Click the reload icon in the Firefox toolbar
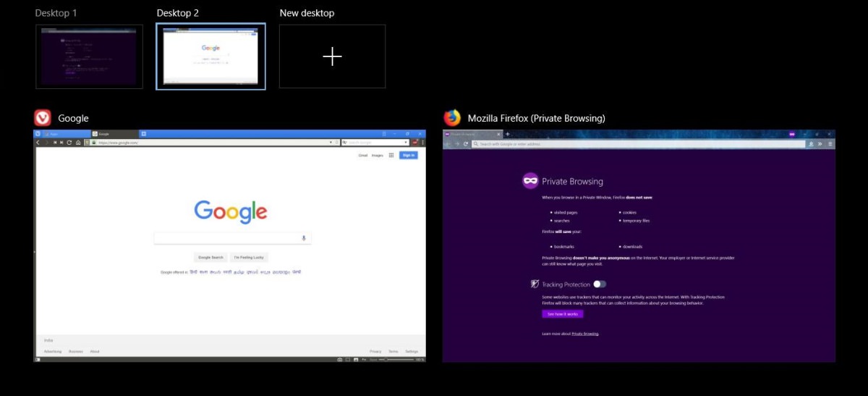 point(466,144)
